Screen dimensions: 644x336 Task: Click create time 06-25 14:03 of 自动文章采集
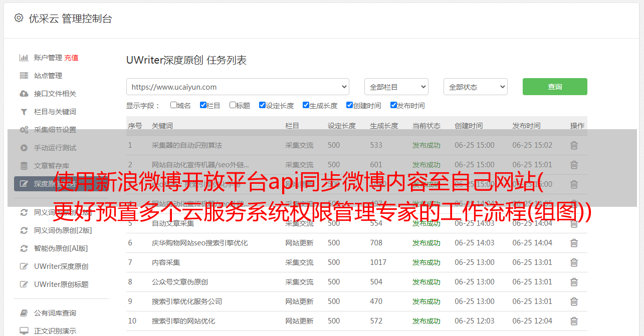pyautogui.click(x=475, y=223)
